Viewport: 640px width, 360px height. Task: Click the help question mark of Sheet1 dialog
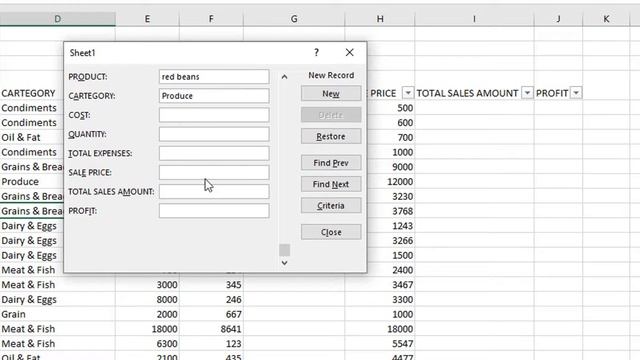(316, 52)
